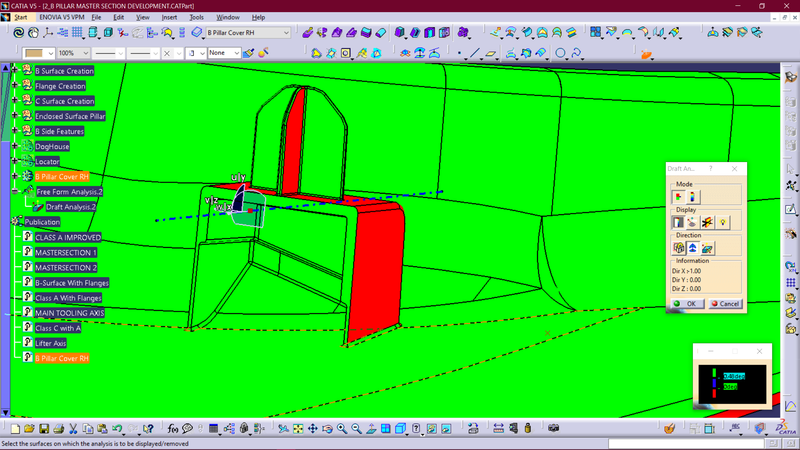Click OK in Draft Analysis dialog
This screenshot has height=450, width=800.
tap(687, 304)
